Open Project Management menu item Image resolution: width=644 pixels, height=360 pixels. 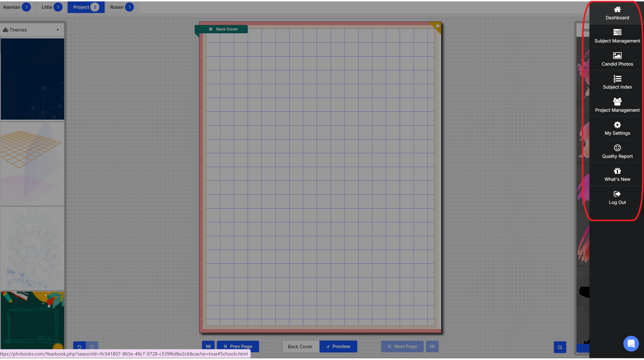617,105
